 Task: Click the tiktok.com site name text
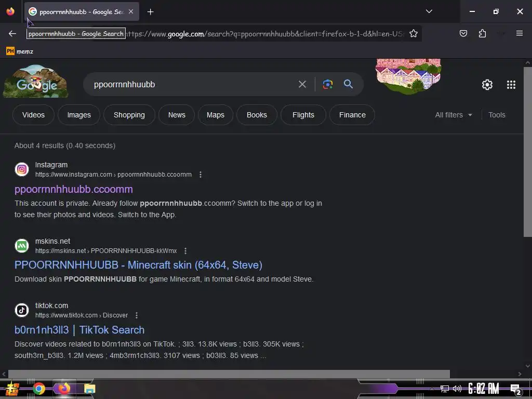click(x=51, y=305)
